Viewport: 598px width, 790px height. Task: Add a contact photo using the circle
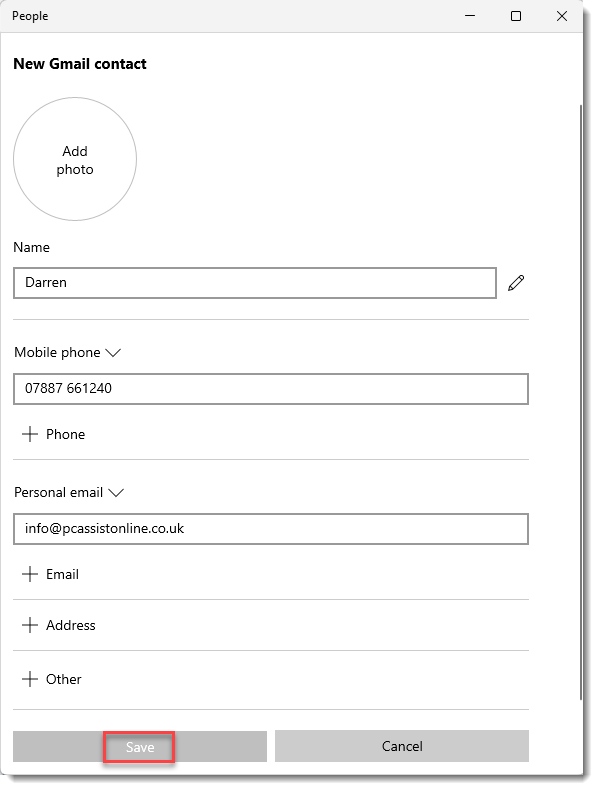[75, 159]
